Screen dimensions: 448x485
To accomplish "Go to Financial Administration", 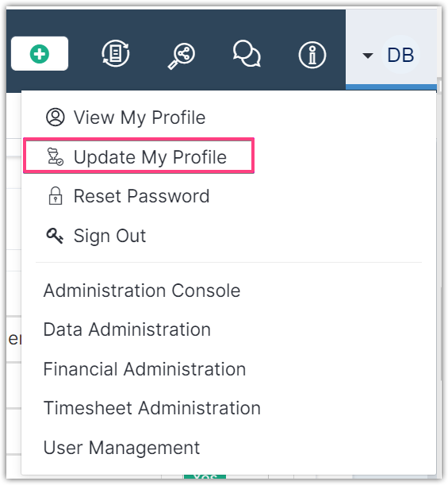I will tap(144, 369).
